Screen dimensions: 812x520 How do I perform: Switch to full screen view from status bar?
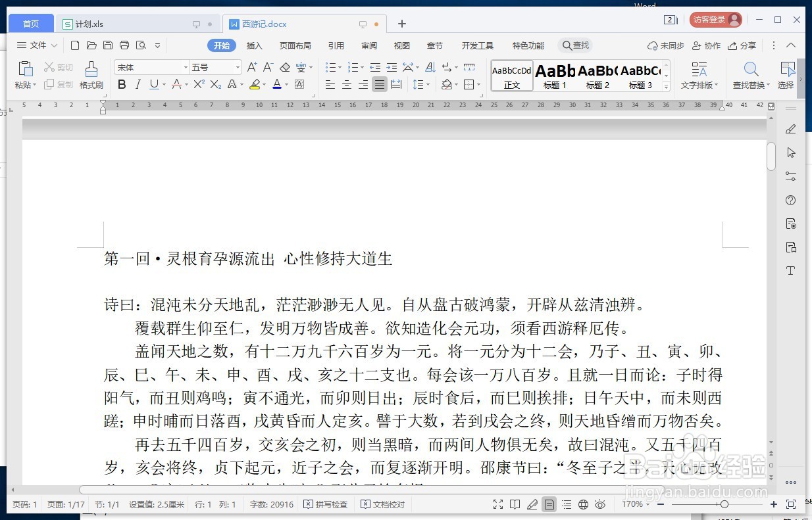[x=498, y=504]
